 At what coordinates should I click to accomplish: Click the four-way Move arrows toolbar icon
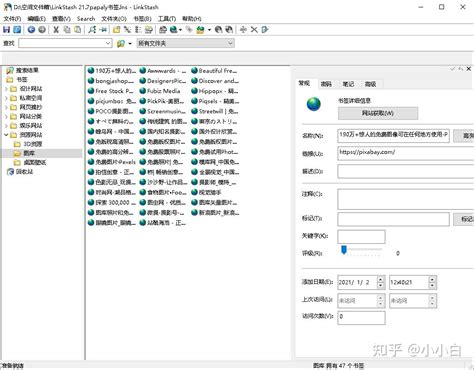pos(243,30)
